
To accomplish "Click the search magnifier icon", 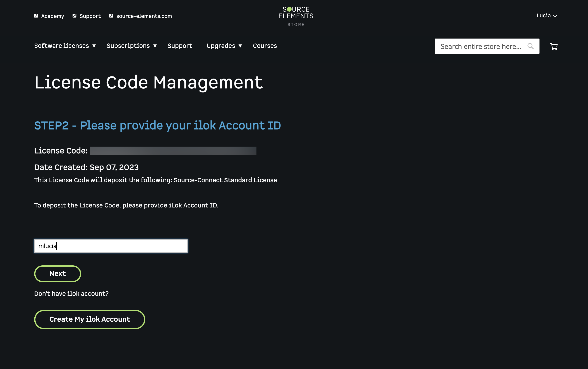I will 530,46.
